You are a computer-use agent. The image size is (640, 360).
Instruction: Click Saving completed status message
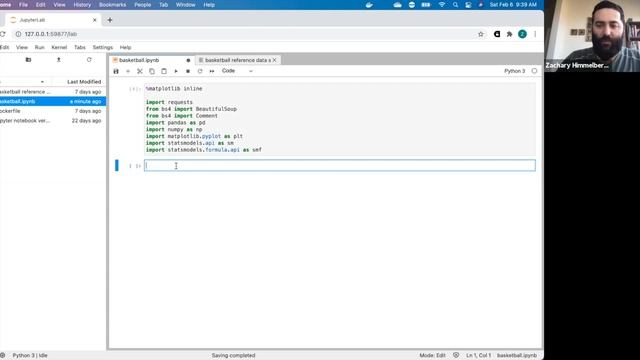[x=233, y=356]
